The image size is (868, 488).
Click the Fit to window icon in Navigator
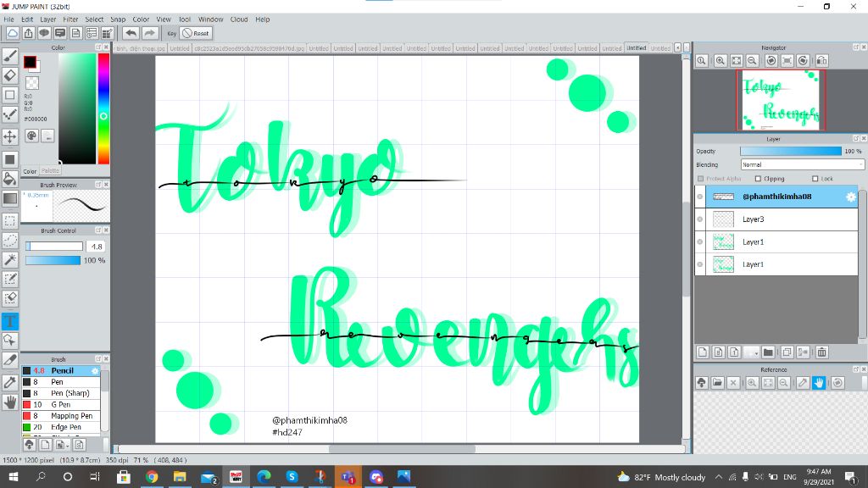737,61
